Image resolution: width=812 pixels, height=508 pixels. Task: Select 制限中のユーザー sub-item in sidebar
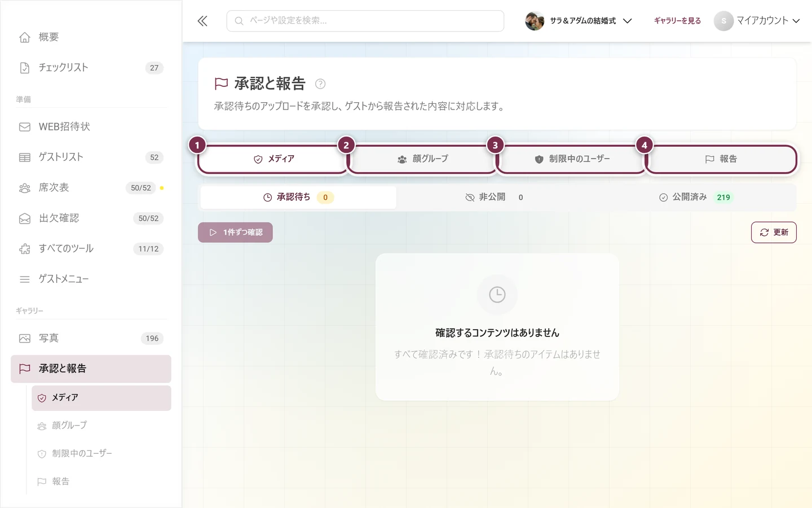click(101, 454)
